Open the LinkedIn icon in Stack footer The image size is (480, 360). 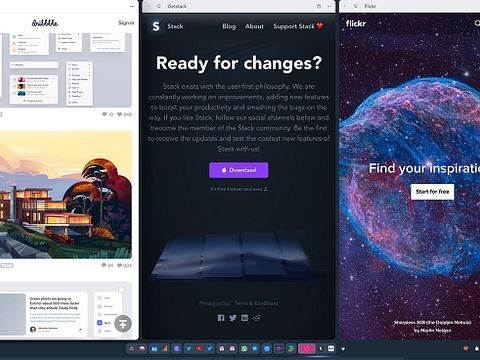pos(245,318)
